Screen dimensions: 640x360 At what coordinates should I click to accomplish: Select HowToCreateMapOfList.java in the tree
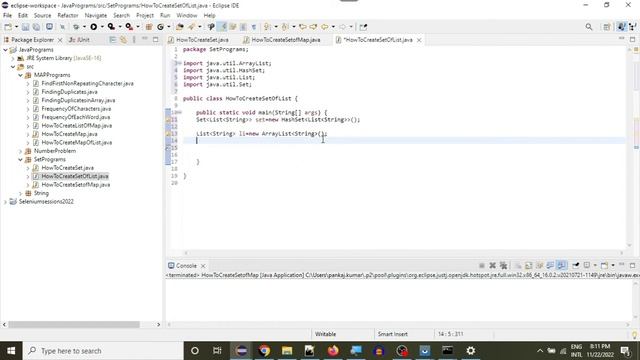click(x=77, y=142)
